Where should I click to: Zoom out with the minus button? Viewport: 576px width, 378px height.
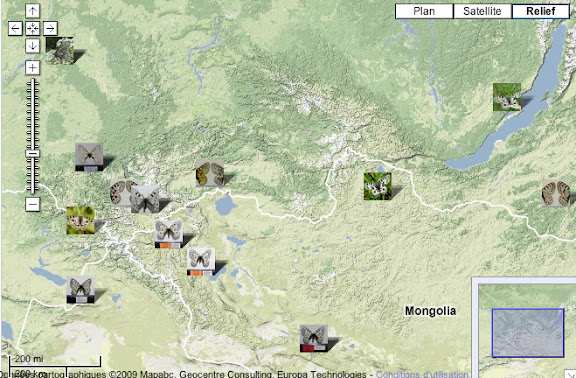[33, 204]
